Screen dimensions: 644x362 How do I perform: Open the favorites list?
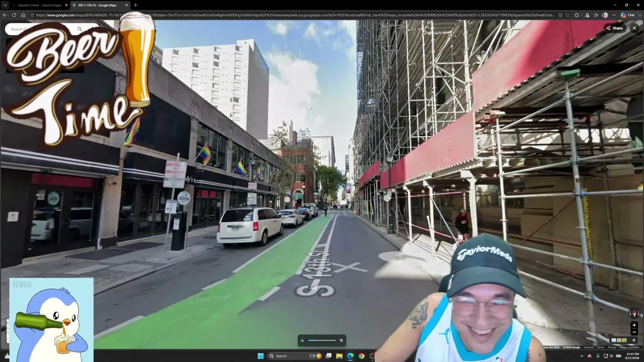tap(596, 15)
